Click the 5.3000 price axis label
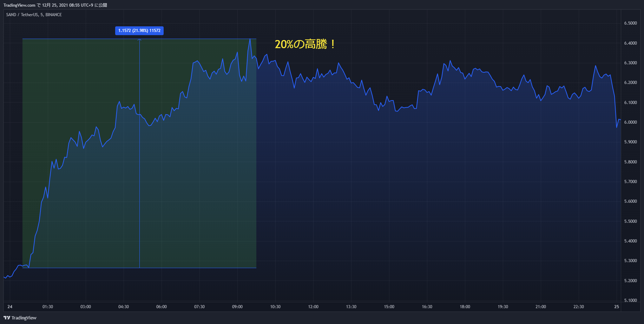 (630, 261)
